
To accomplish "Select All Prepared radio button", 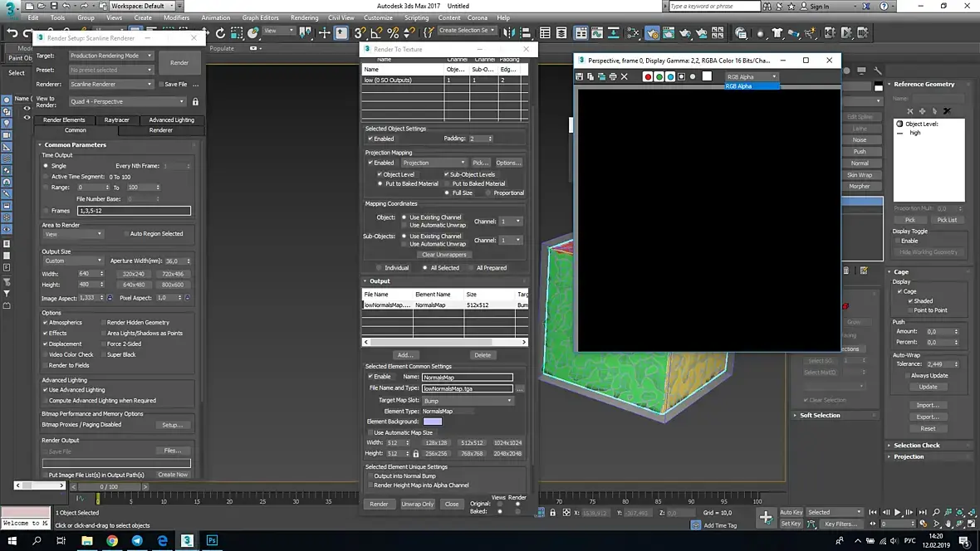I will [471, 268].
